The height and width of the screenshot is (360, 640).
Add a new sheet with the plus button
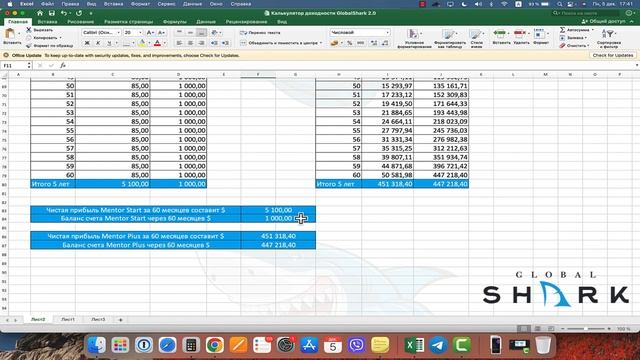(x=120, y=320)
